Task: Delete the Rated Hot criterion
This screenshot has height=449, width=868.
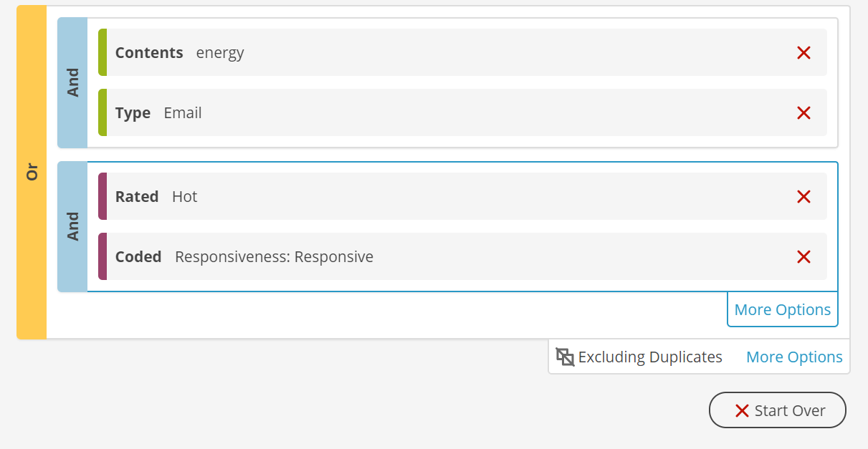Action: [803, 196]
